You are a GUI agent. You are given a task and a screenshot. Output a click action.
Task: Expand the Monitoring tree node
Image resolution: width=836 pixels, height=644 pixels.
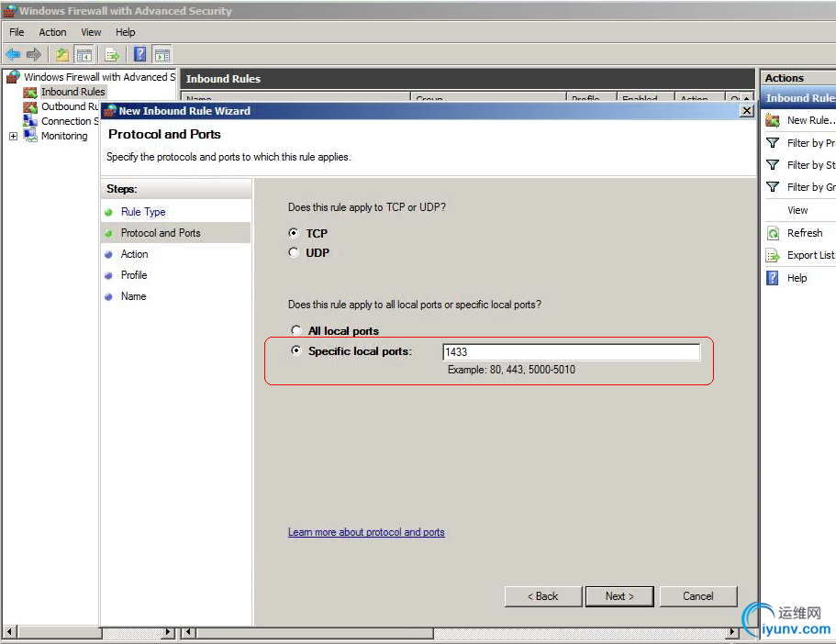point(14,136)
